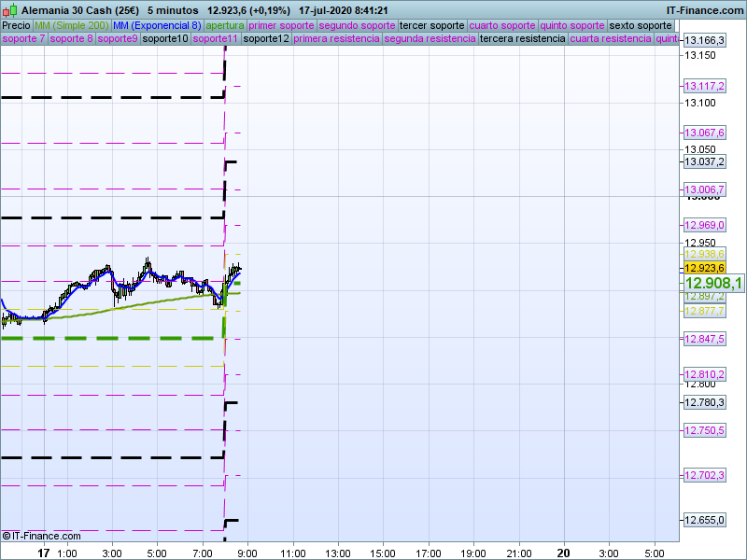
Task: Click the orange current price tag 12.923,6
Action: pyautogui.click(x=705, y=268)
